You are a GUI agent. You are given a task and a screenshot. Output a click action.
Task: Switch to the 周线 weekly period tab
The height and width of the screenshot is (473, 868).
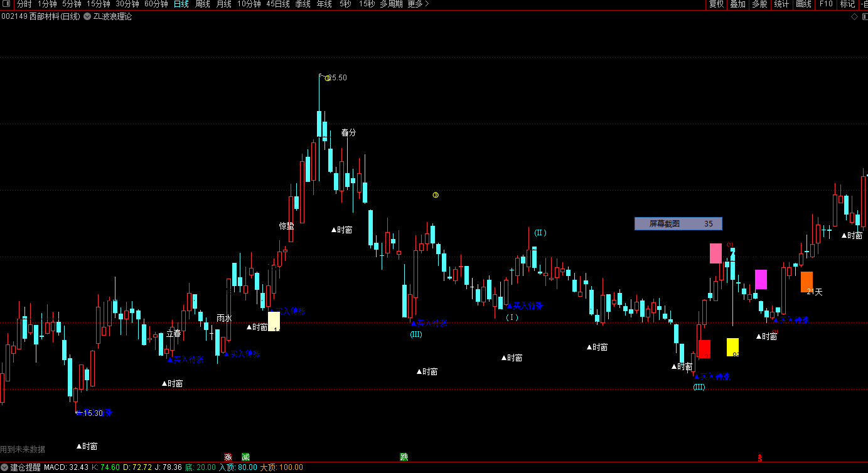click(x=202, y=4)
